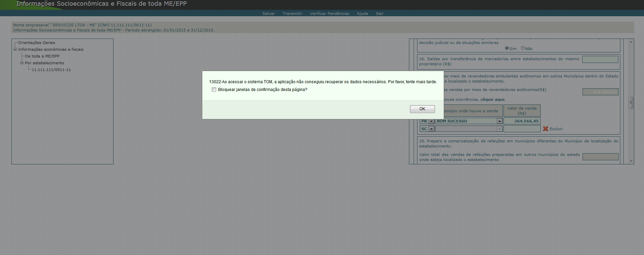Select 'De toda a ME/EPP' tree node
The width and height of the screenshot is (644, 255).
pos(42,56)
